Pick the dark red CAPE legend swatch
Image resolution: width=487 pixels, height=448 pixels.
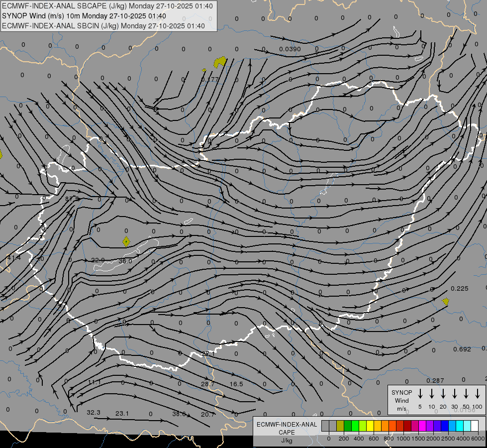[x=407, y=426]
